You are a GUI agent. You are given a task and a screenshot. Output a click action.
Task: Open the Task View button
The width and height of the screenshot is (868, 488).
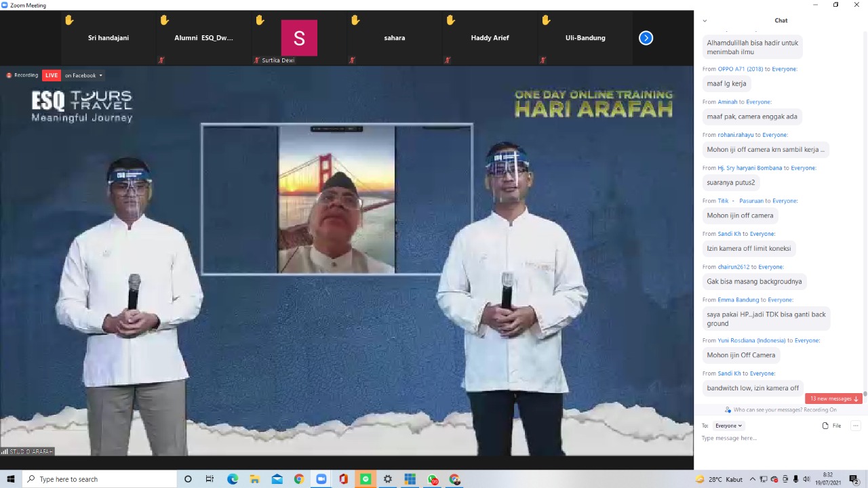210,479
